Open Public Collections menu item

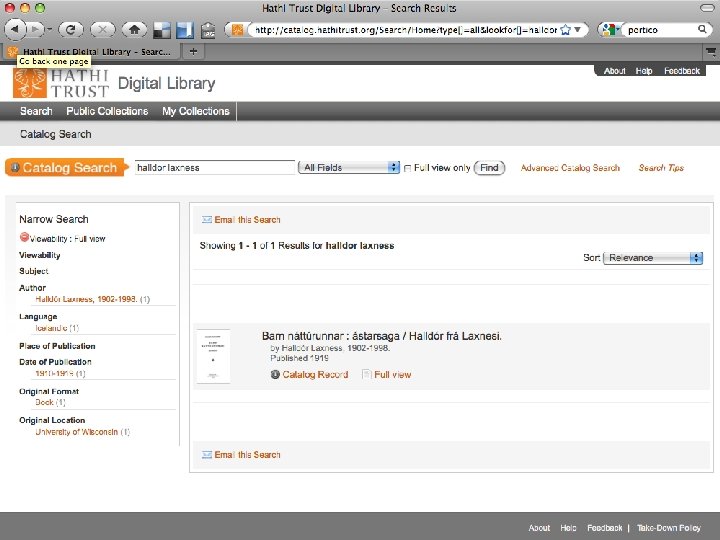tap(107, 111)
